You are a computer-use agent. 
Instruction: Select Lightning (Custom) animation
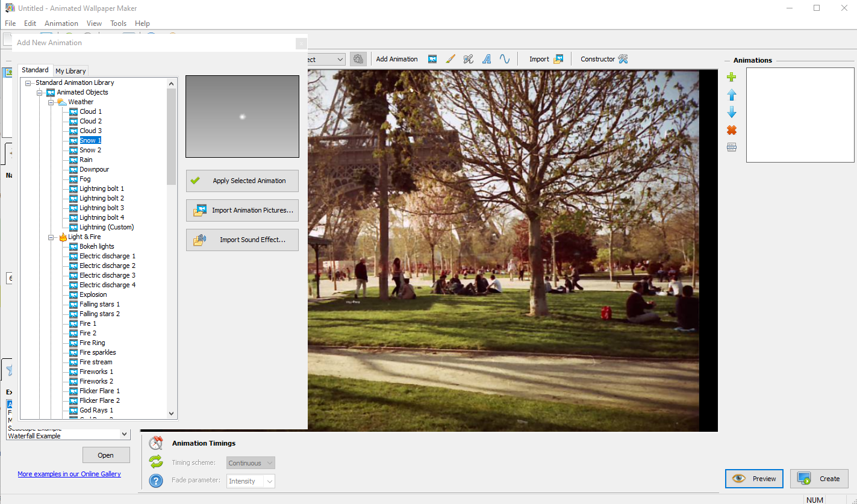tap(107, 227)
